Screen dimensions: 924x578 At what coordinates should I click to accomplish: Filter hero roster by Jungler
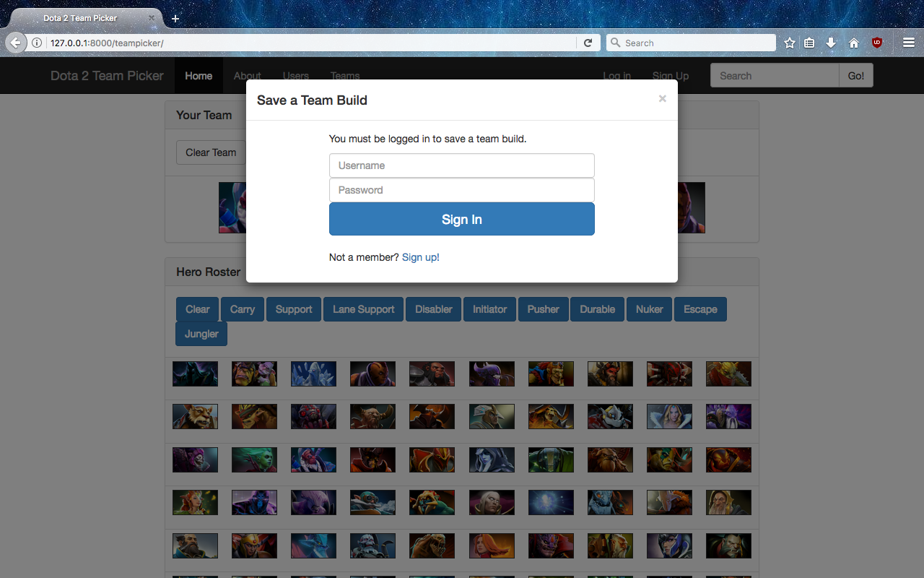coord(201,334)
